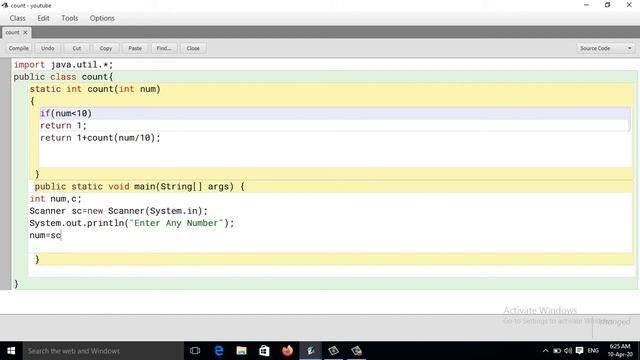Open Firefox from the taskbar

click(287, 351)
